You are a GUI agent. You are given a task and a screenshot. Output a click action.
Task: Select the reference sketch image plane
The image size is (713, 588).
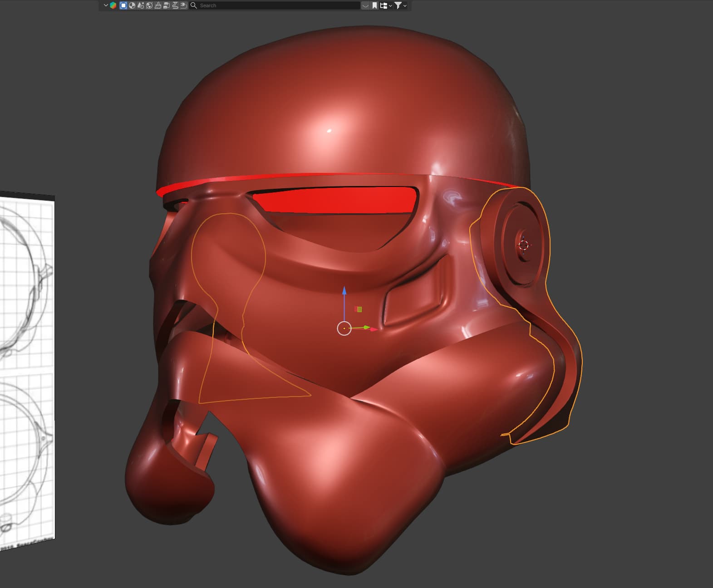pos(27,363)
